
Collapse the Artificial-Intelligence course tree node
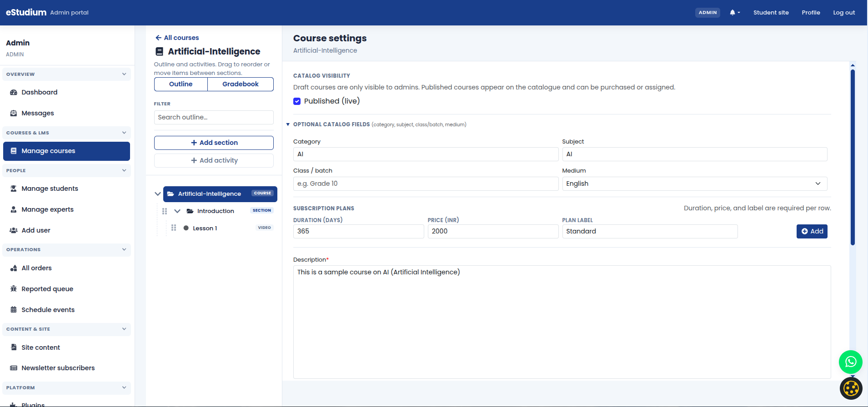tap(158, 194)
